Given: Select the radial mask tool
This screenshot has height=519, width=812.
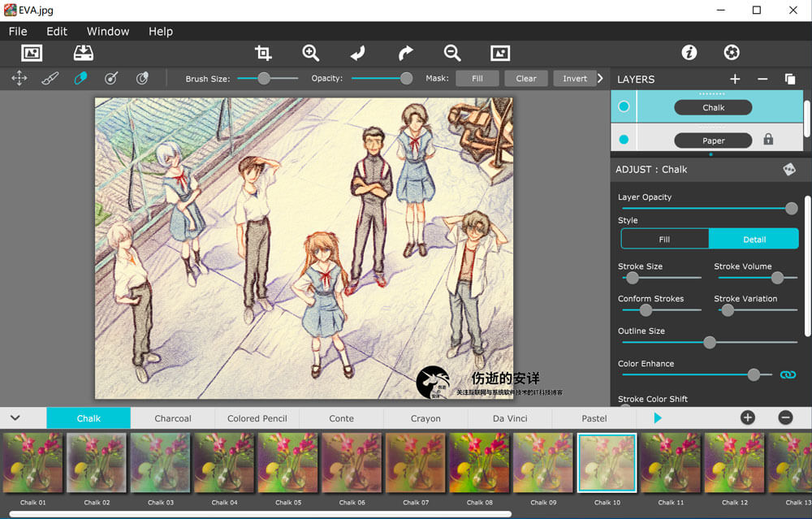Looking at the screenshot, I should [111, 78].
